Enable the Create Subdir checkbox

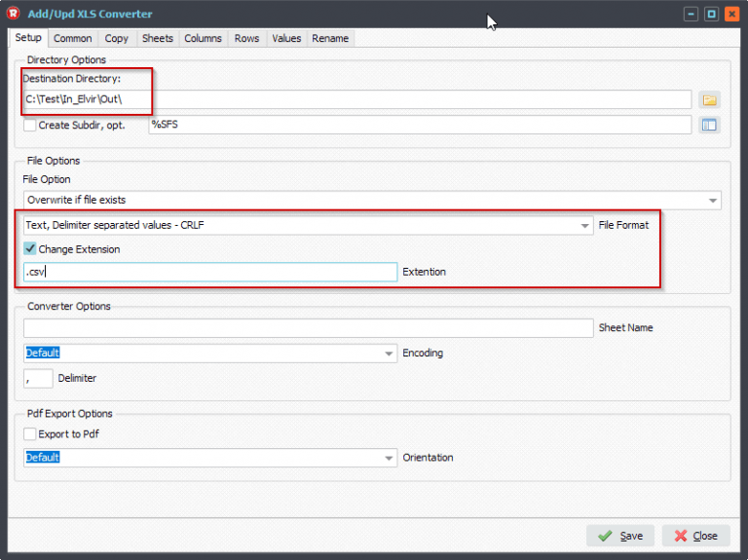coord(29,125)
